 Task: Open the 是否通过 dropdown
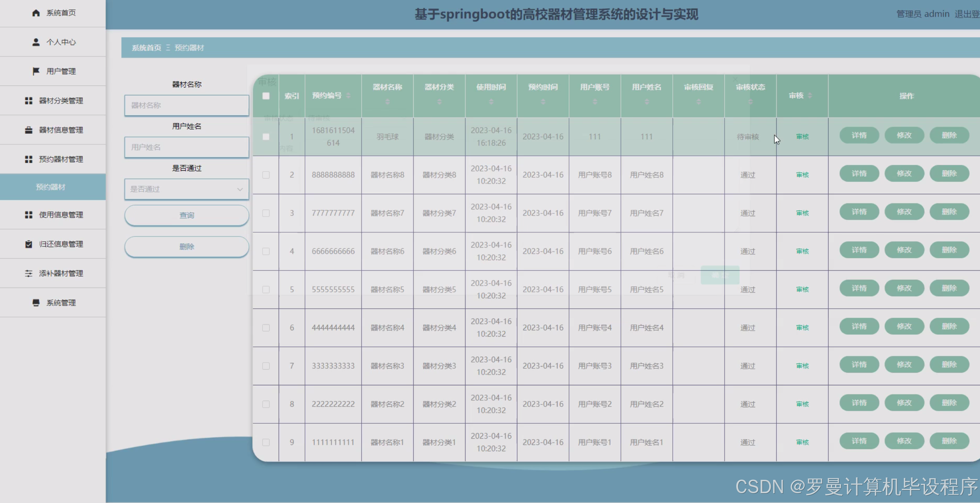coord(186,189)
